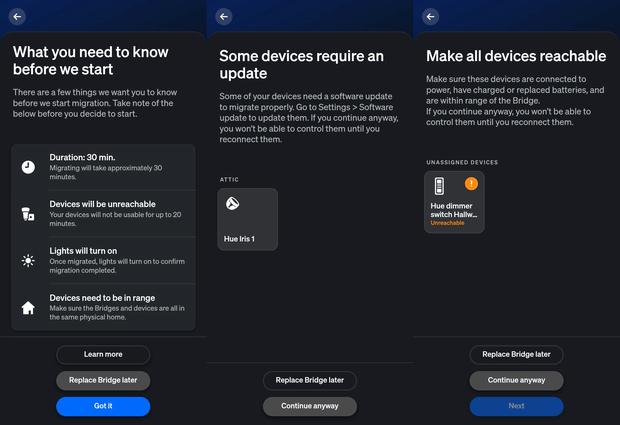The image size is (620, 425).
Task: Click the sun icon for lights
Action: point(28,261)
